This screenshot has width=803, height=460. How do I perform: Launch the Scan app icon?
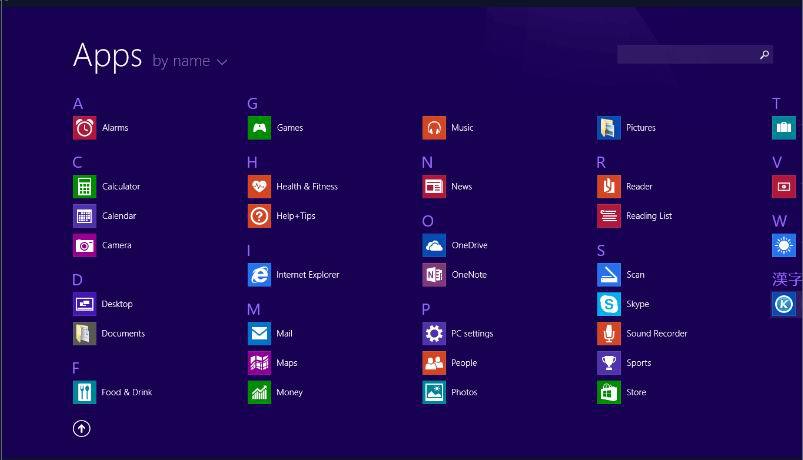[x=608, y=275]
